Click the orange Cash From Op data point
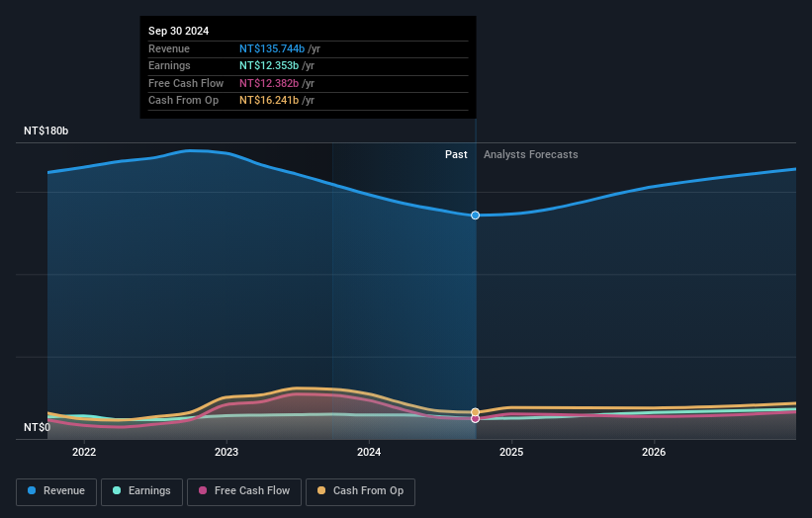The image size is (812, 518). pos(475,412)
